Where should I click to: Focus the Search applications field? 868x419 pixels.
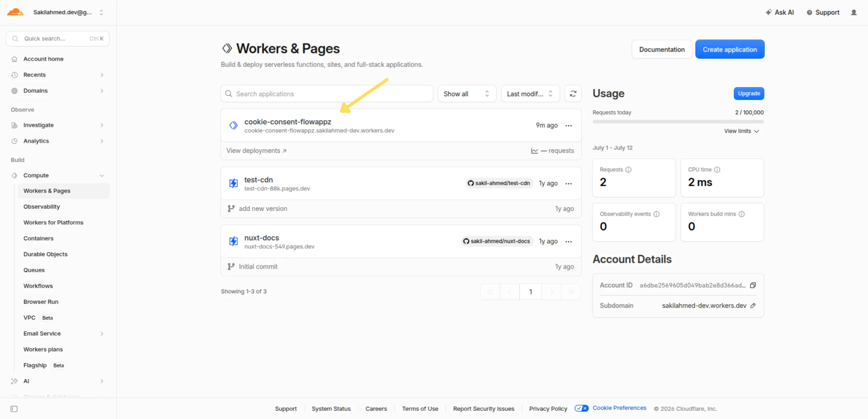327,94
